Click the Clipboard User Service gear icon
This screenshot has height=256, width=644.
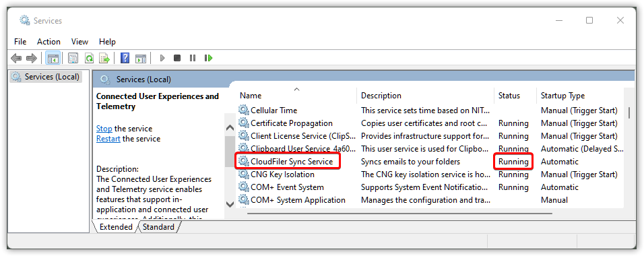point(244,148)
